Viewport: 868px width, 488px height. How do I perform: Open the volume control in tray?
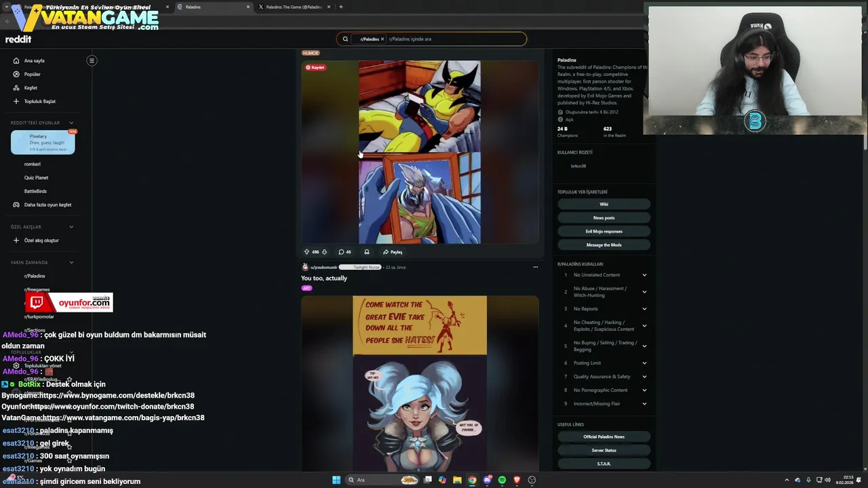828,480
